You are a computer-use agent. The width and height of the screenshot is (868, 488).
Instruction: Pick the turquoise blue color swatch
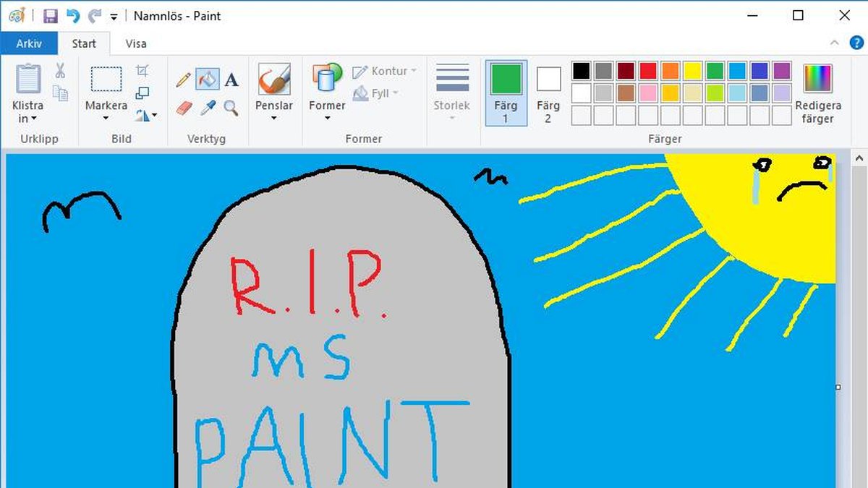click(x=737, y=71)
